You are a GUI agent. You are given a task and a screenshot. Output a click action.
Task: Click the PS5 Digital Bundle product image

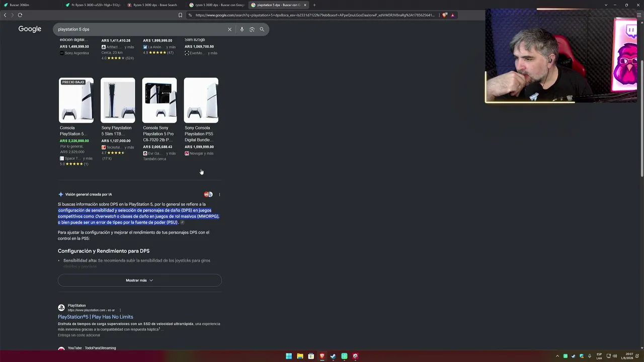tap(201, 100)
